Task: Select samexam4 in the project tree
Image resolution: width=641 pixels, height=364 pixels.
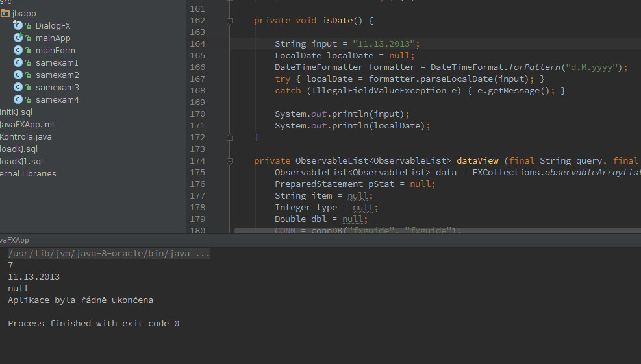Action: coord(57,100)
